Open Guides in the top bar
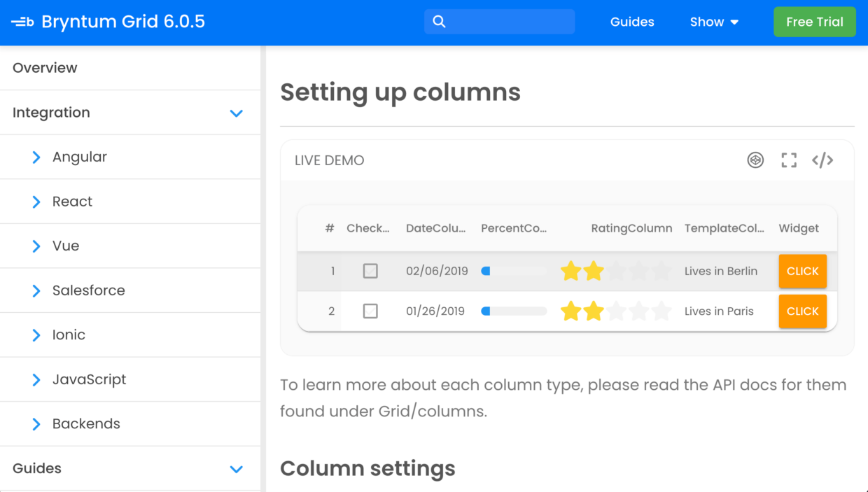Viewport: 868px width, 492px height. point(632,22)
